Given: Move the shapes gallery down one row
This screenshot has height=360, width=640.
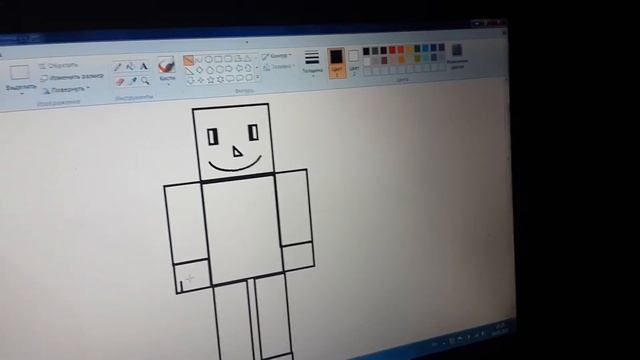Looking at the screenshot, I should 257,67.
